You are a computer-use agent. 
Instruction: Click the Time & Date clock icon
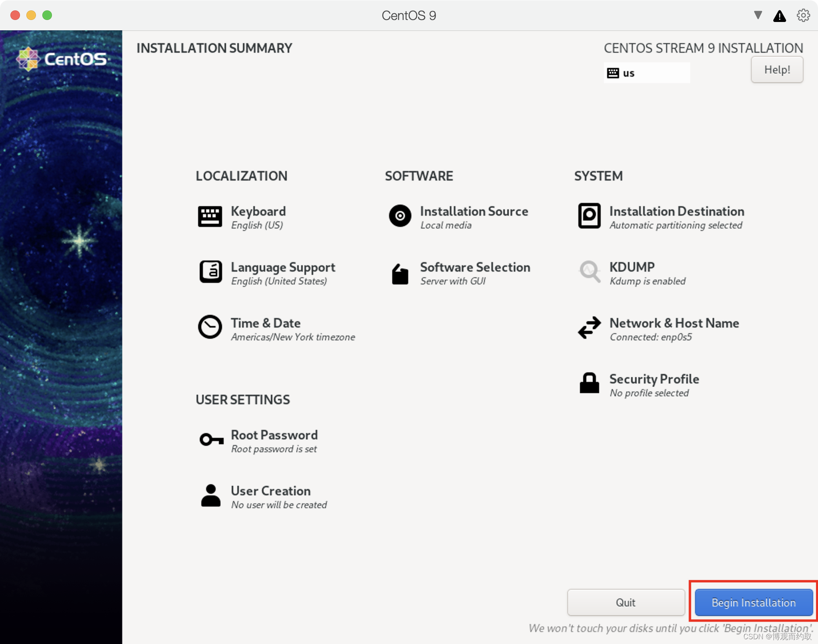coord(210,327)
